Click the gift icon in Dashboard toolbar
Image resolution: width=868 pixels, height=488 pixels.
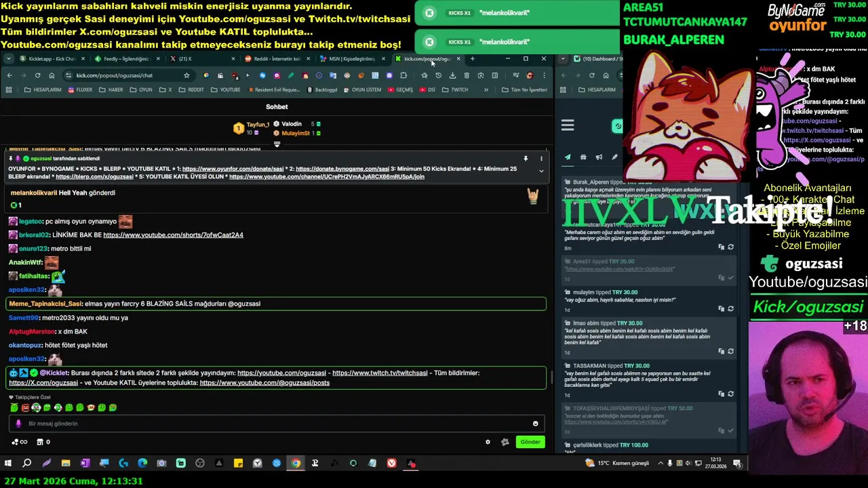[583, 157]
